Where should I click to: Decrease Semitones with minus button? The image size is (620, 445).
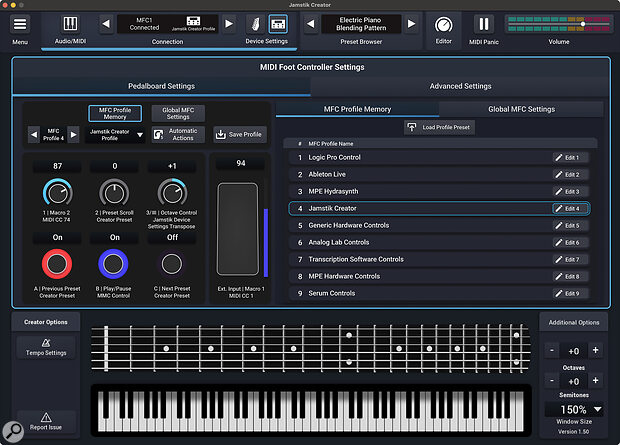point(552,381)
